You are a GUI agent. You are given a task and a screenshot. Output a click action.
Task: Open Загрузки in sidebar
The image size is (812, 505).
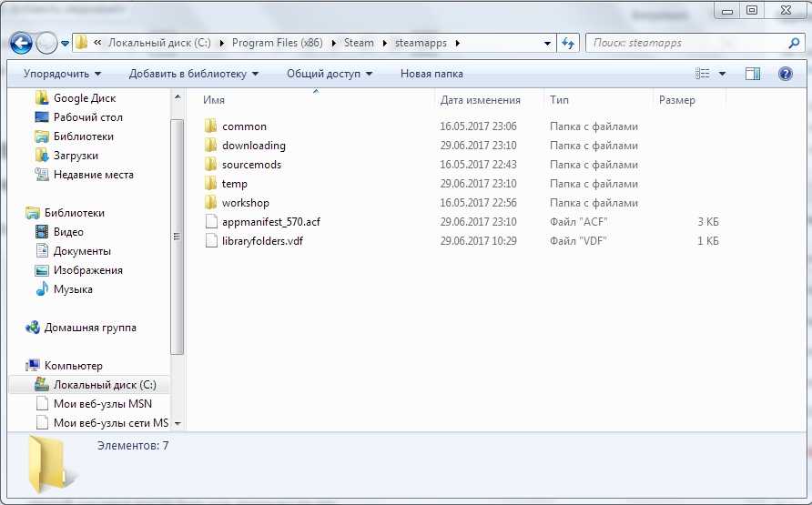(76, 156)
